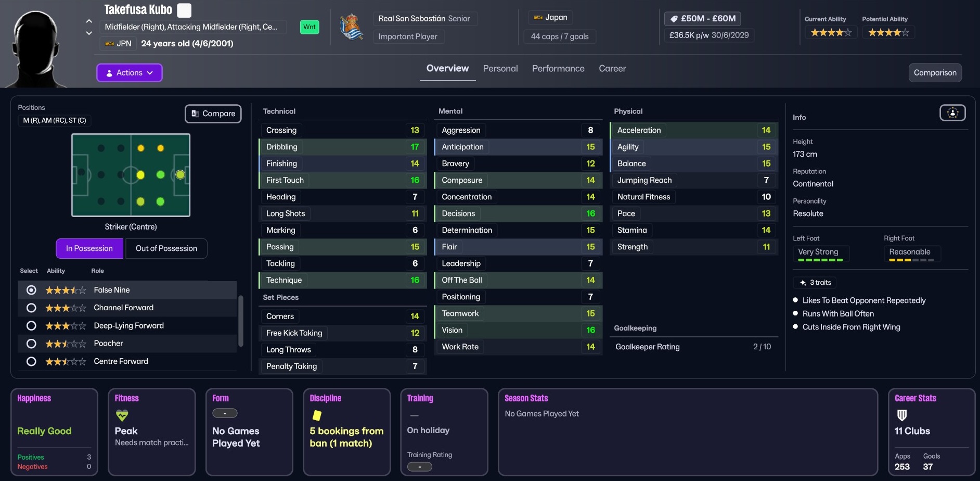This screenshot has height=481, width=980.
Task: Open the Actions dropdown menu
Action: [x=130, y=73]
